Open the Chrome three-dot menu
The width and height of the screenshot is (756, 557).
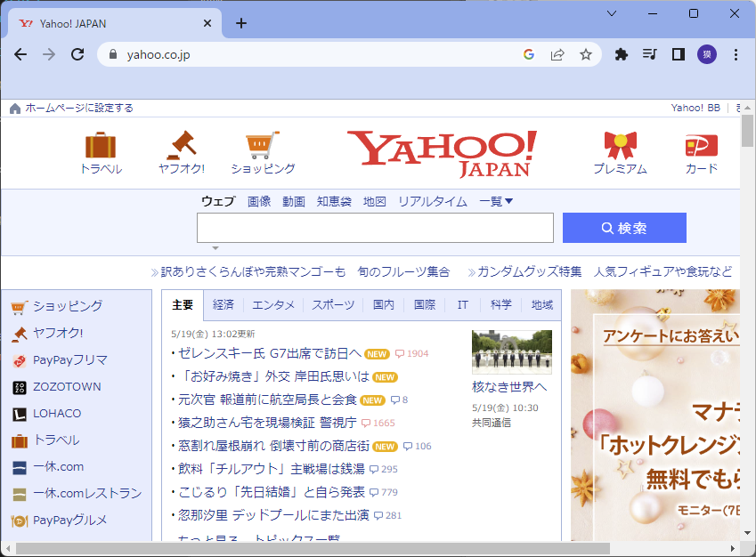tap(736, 54)
